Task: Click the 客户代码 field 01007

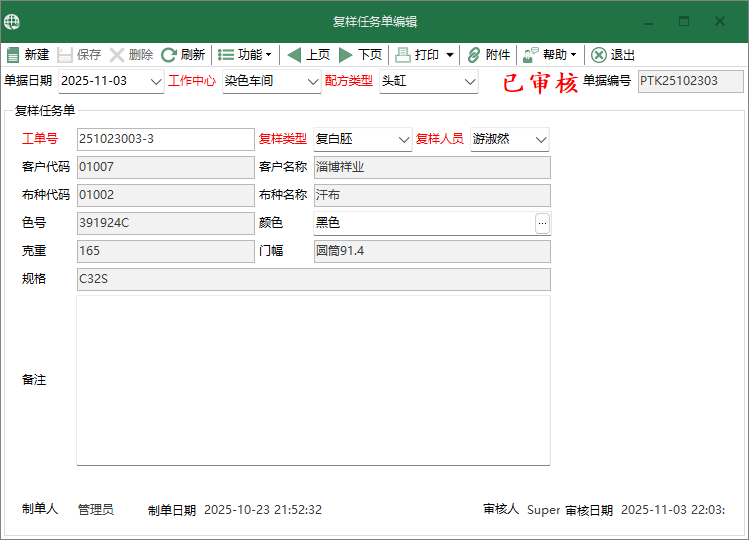Action: [166, 167]
